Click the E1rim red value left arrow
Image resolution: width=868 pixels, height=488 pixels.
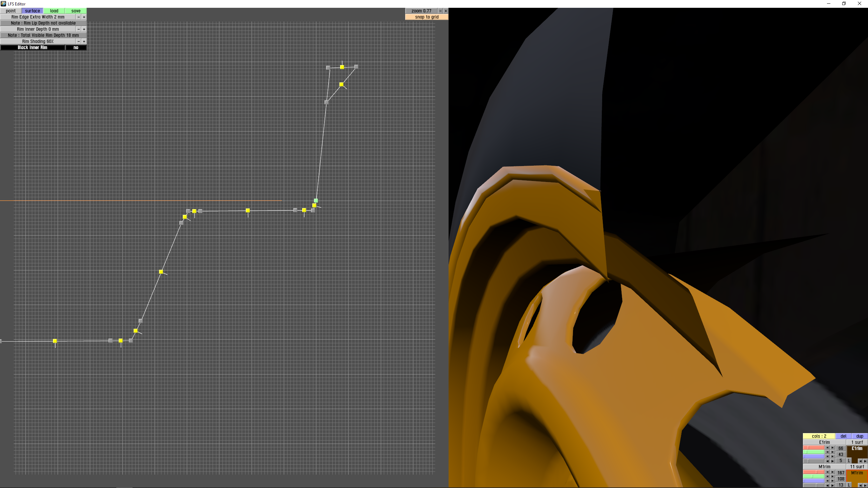827,448
